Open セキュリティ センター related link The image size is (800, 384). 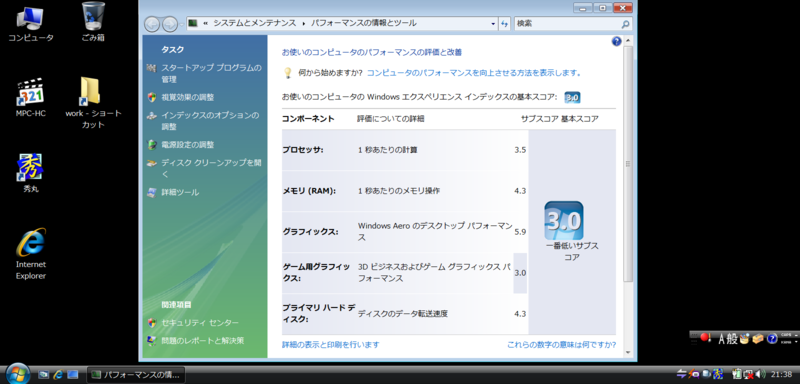(x=199, y=323)
